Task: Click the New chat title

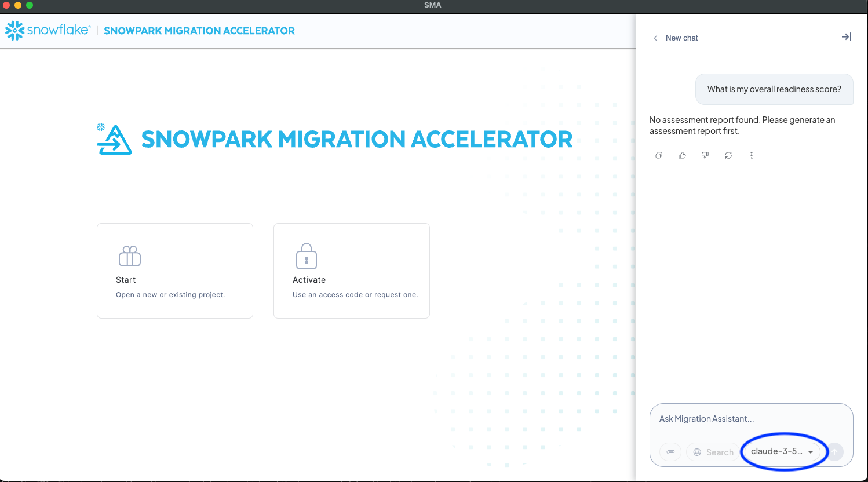Action: click(x=682, y=38)
